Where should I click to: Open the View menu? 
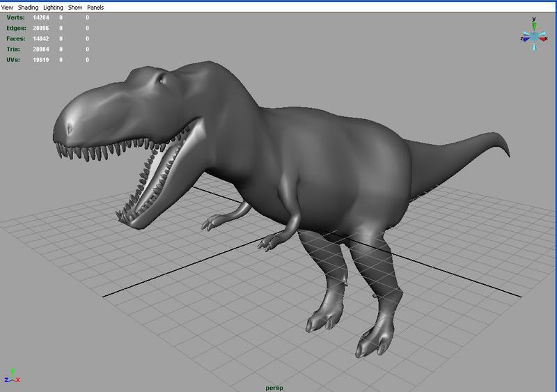point(7,7)
